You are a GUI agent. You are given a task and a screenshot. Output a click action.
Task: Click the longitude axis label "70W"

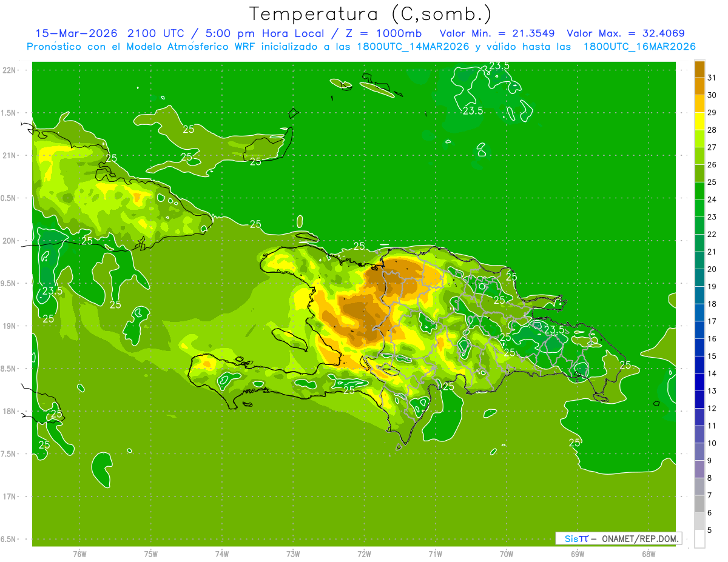click(507, 554)
